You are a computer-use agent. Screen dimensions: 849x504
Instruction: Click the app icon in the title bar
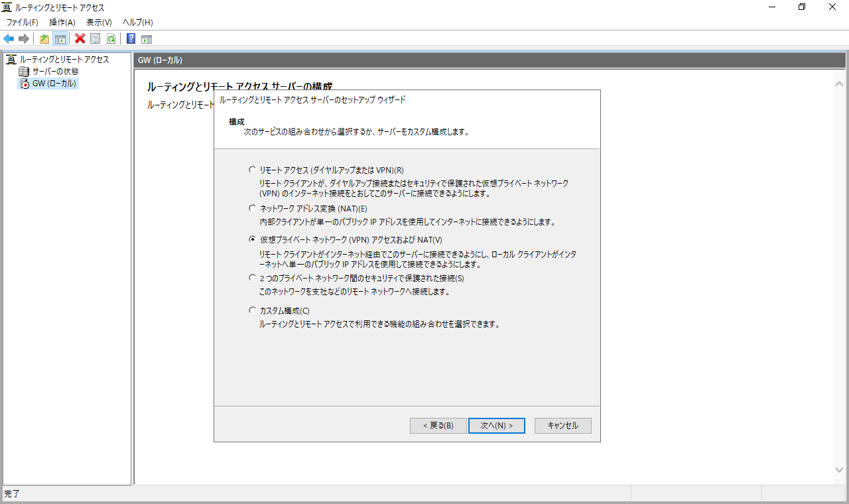tap(7, 7)
